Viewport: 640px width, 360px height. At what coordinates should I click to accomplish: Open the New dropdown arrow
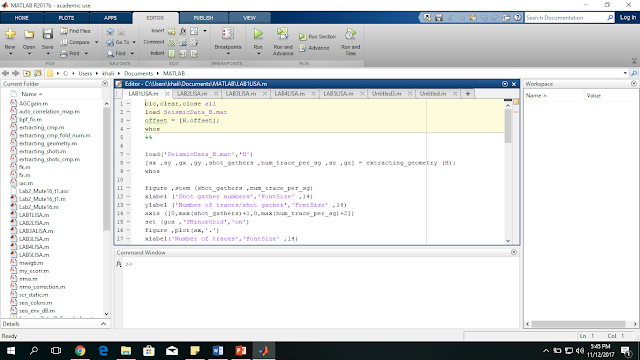pyautogui.click(x=11, y=54)
